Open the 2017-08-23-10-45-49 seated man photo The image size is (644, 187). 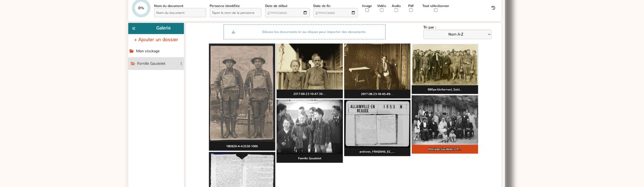coord(377,67)
